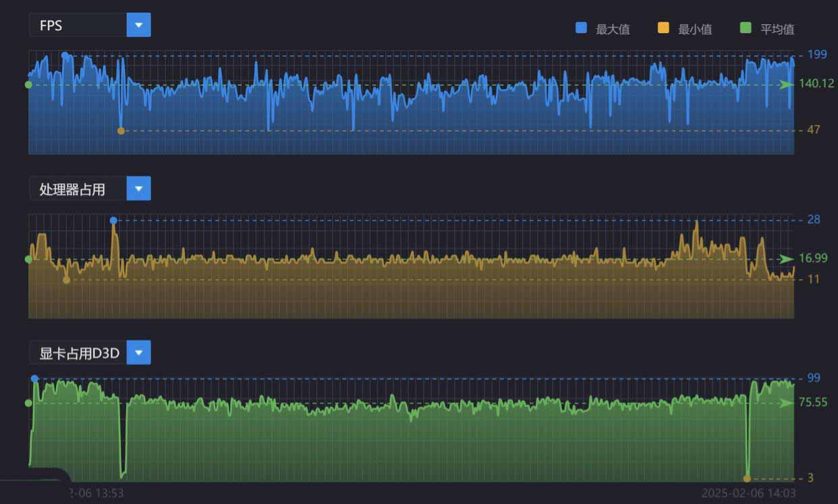This screenshot has width=838, height=504.
Task: Select the GPU usage minimum orange marker
Action: 747,478
